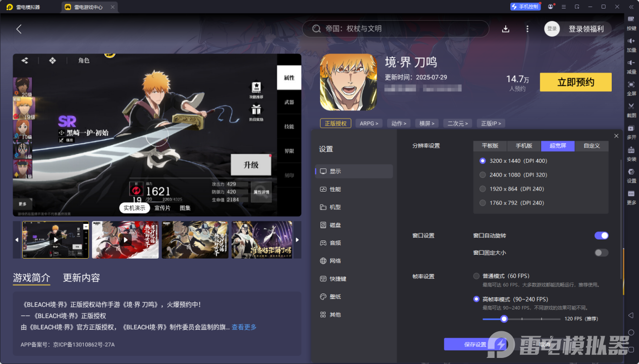Open 性能 settings category

[x=354, y=189]
